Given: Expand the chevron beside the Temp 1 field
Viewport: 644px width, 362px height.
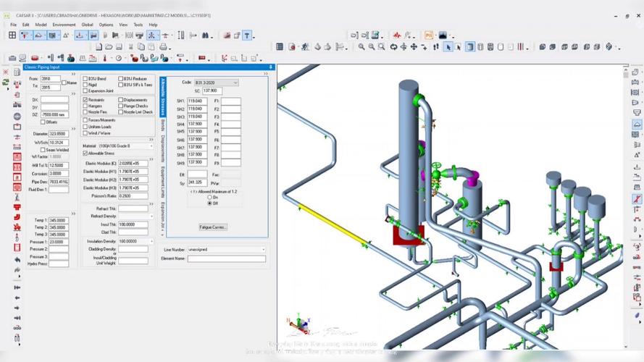Looking at the screenshot, I should tap(73, 214).
